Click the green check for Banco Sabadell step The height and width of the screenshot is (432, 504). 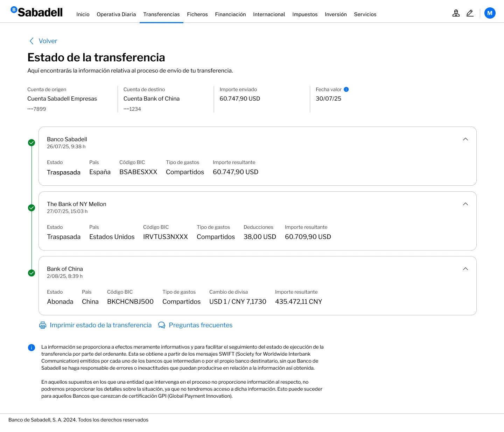pyautogui.click(x=31, y=143)
